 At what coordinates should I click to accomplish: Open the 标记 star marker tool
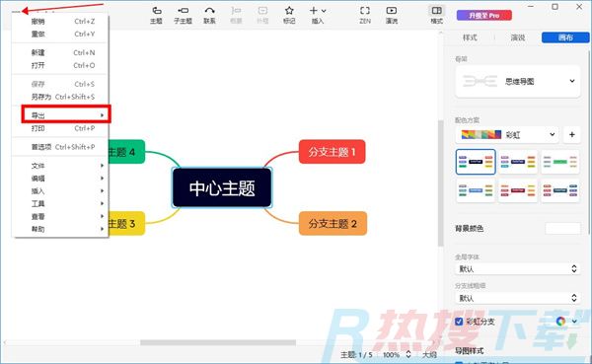[289, 15]
